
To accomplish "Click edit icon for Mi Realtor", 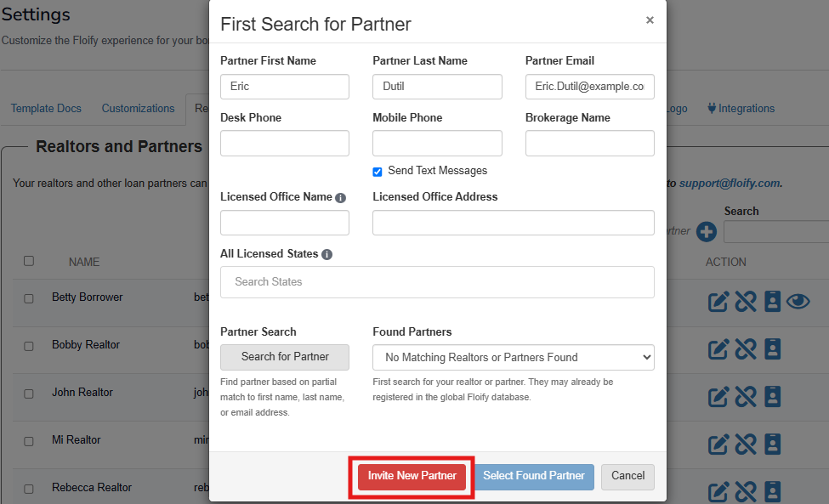I will click(x=718, y=445).
